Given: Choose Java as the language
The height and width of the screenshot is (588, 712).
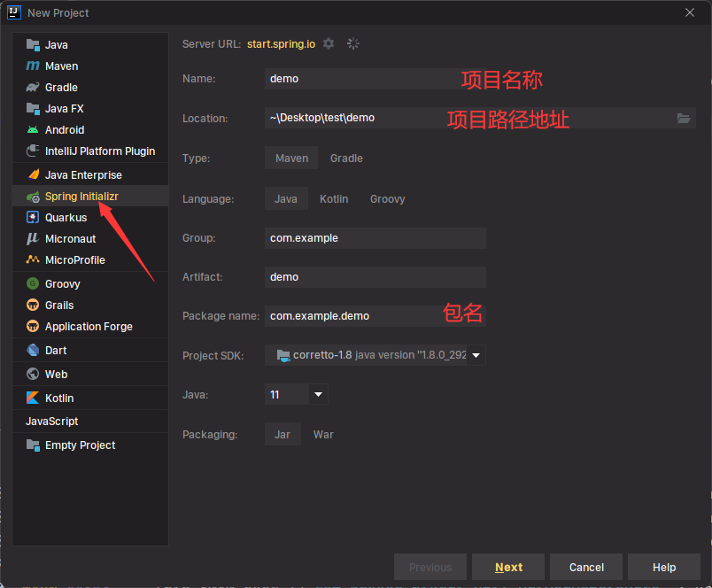Looking at the screenshot, I should point(286,199).
